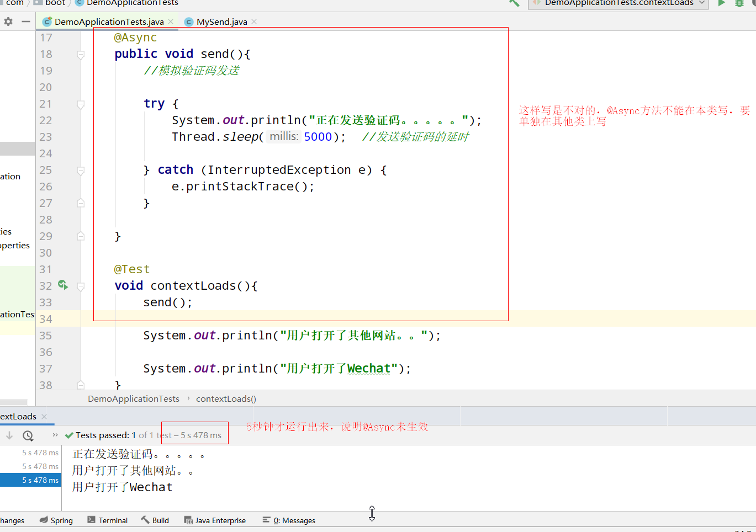Collapse the fold marker at line 38
This screenshot has height=532, width=756.
[81, 385]
